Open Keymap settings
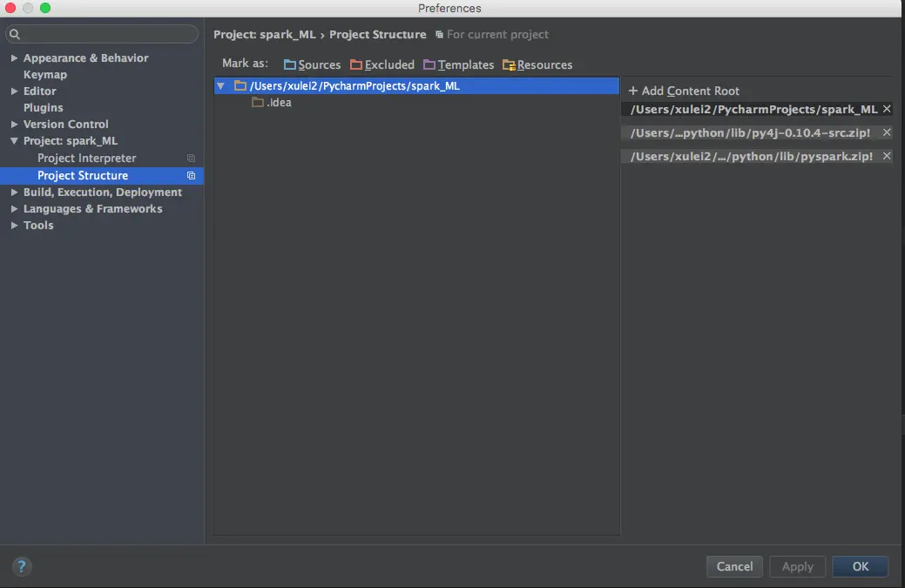 [45, 74]
